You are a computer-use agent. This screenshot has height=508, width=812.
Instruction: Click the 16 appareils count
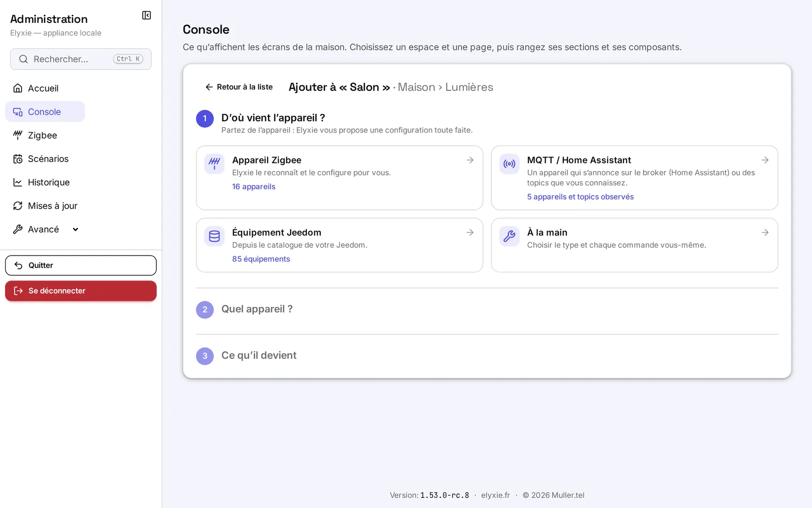click(x=254, y=186)
